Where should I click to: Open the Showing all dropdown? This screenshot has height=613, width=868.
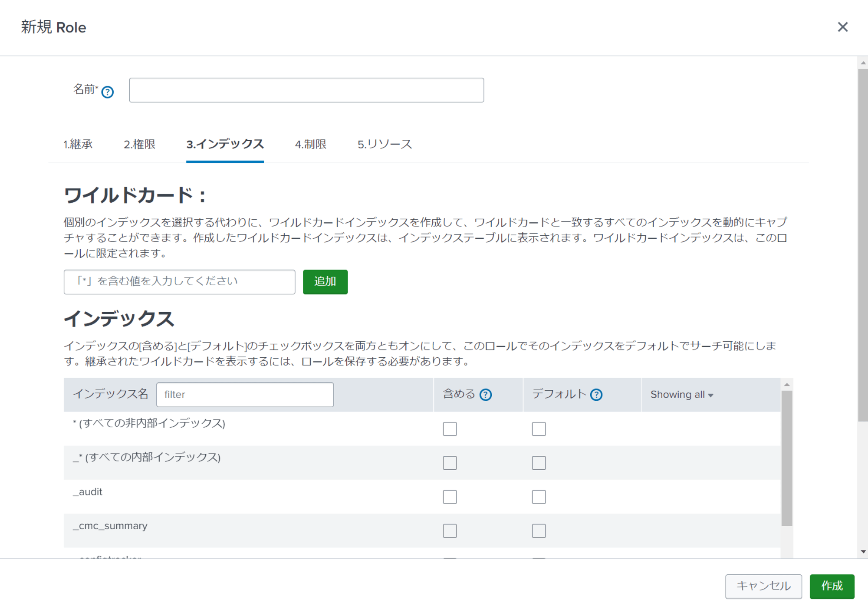tap(681, 395)
